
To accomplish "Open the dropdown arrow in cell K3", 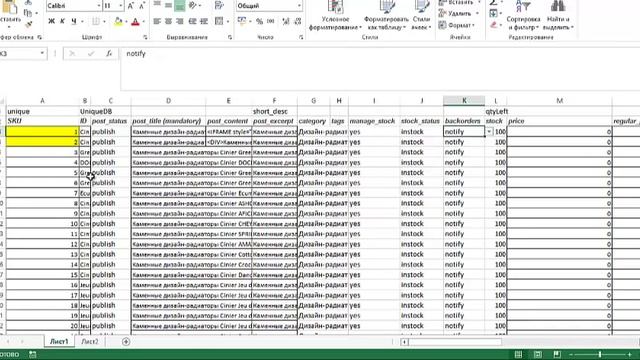I will pos(489,131).
